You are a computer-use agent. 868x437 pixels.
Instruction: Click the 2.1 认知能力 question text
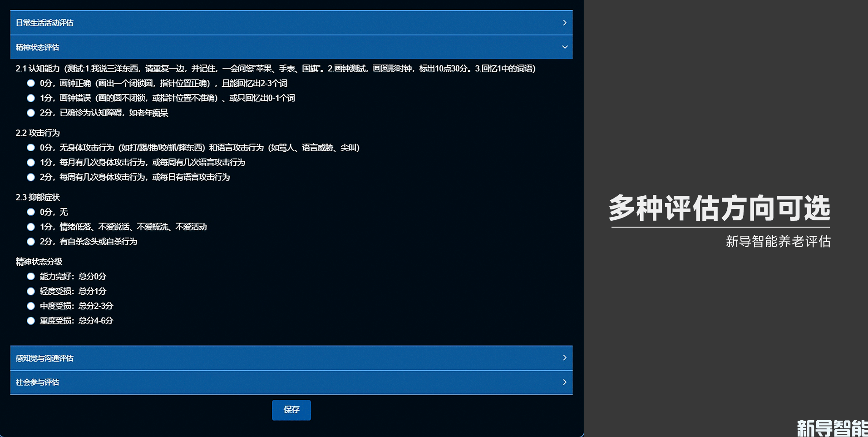[276, 69]
